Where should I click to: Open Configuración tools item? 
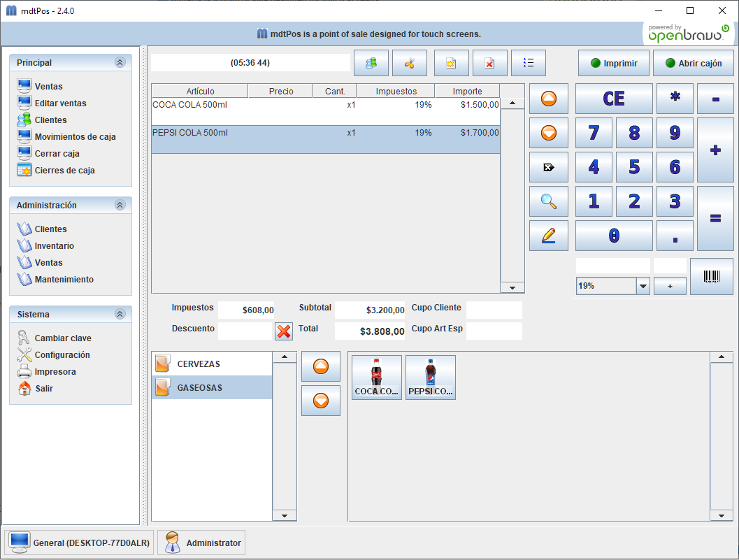coord(53,355)
